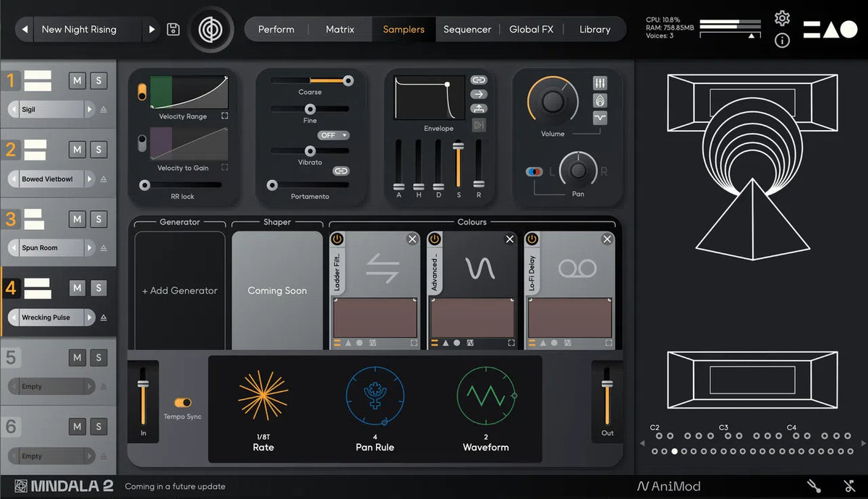This screenshot has width=868, height=499.
Task: Click the link icon beside the Envelope display
Action: 479,80
